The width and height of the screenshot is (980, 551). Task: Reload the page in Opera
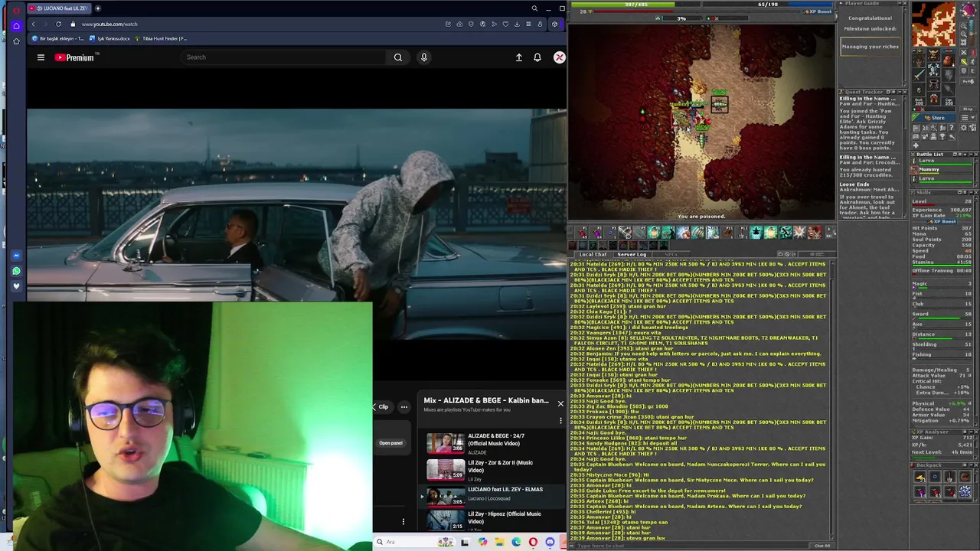click(58, 24)
